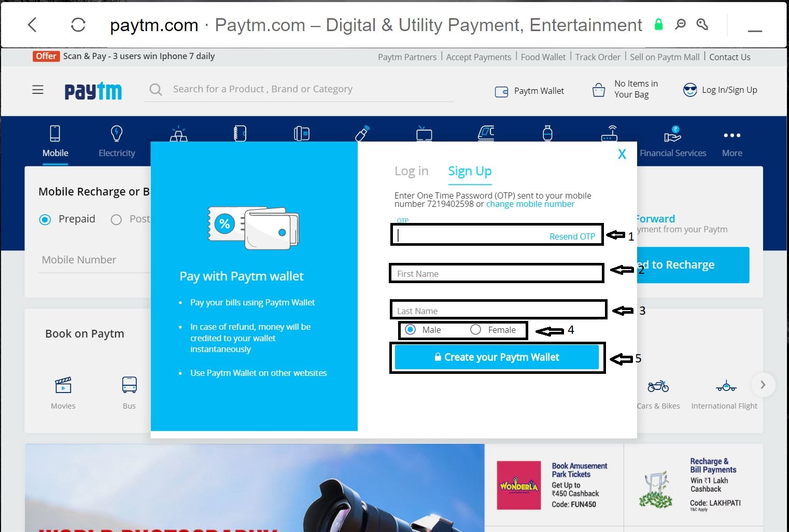
Task: Select the Metro train icon
Action: coord(486,135)
